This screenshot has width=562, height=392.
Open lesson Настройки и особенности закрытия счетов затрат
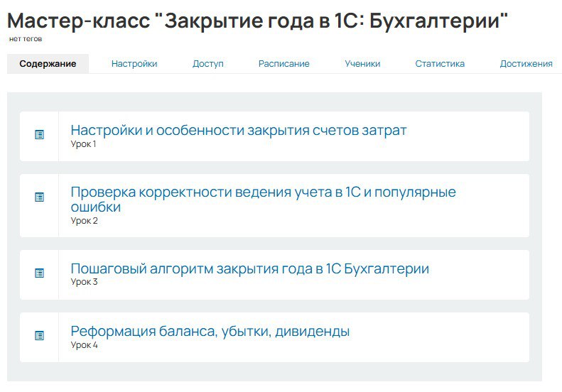click(x=239, y=131)
